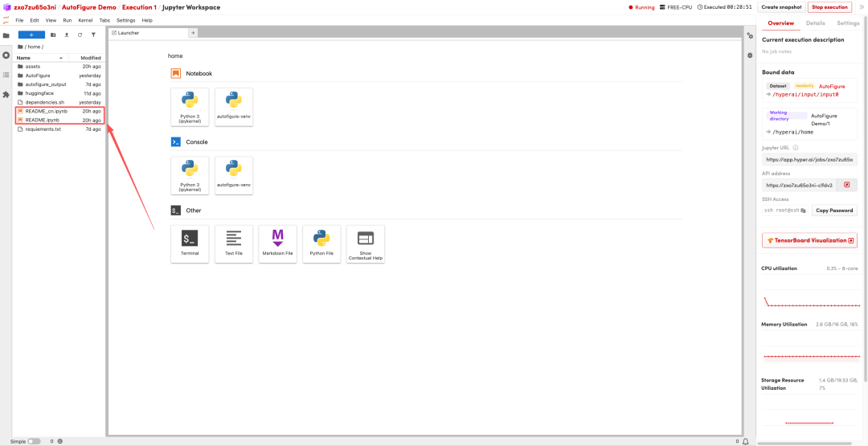The height and width of the screenshot is (446, 868).
Task: Switch to the Details tab
Action: [x=815, y=23]
